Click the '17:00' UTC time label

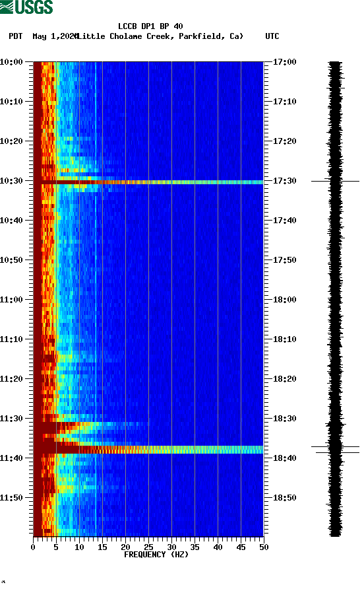point(284,61)
